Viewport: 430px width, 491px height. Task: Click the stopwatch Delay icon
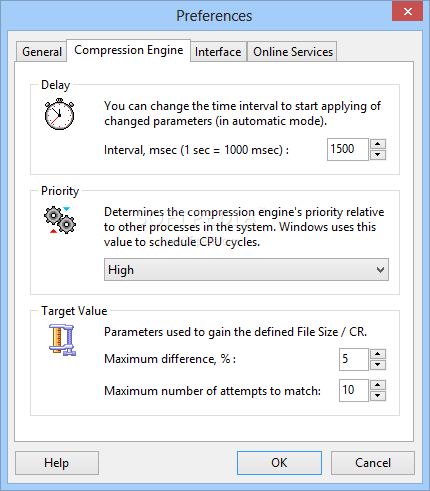(x=59, y=114)
